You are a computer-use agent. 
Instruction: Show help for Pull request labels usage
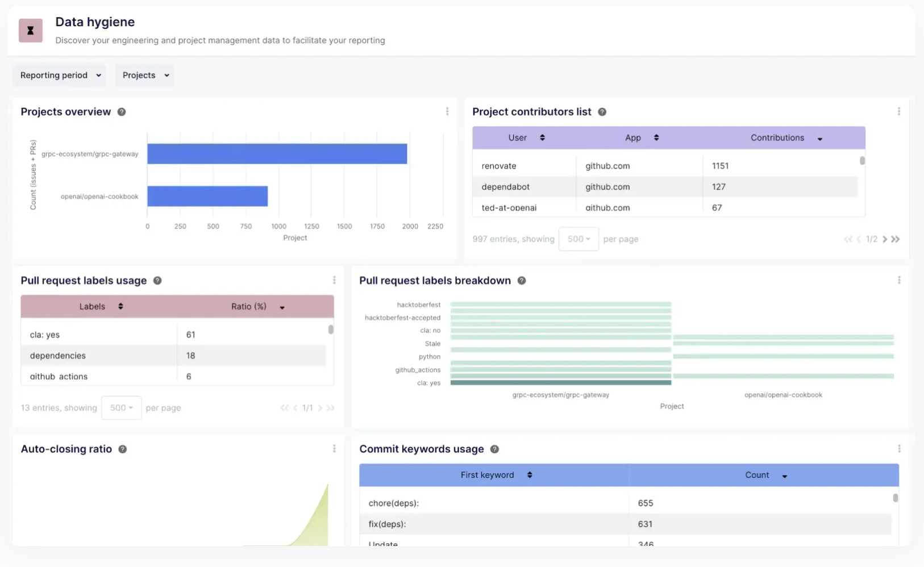click(157, 281)
